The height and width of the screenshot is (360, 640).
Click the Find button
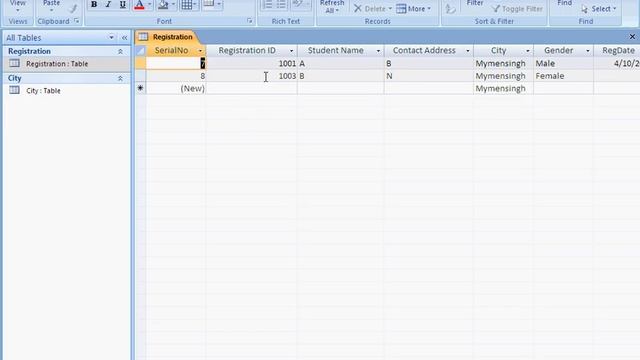(x=564, y=3)
